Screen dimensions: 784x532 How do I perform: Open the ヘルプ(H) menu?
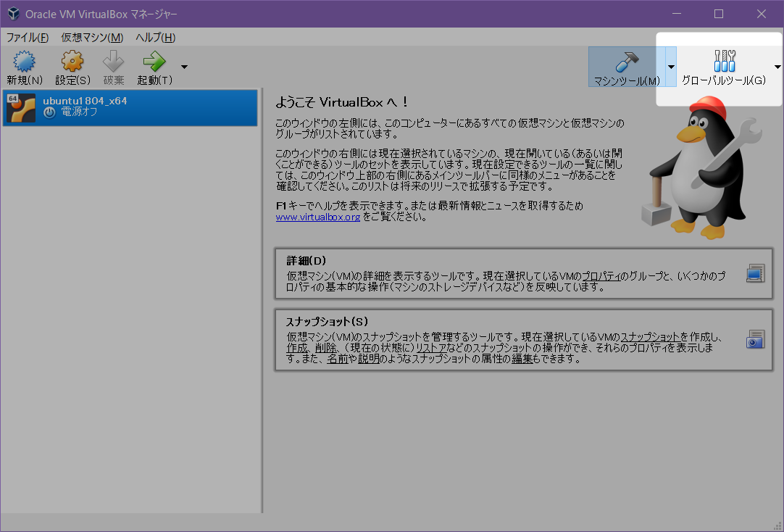tap(154, 37)
